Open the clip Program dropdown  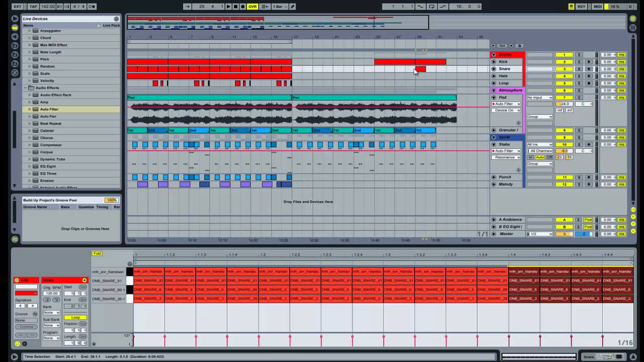(x=51, y=338)
